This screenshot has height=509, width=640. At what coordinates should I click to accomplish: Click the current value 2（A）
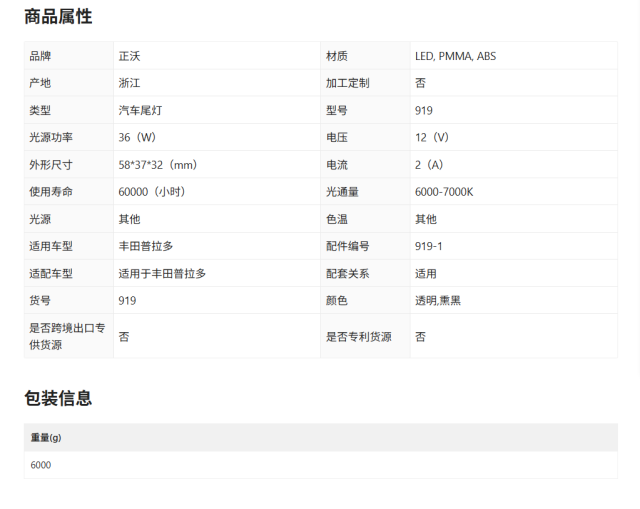(x=429, y=164)
